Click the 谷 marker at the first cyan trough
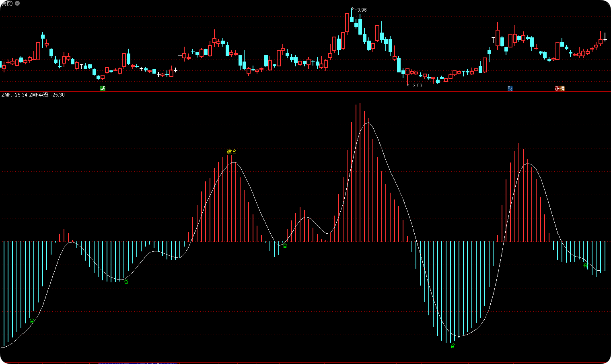 pos(32,321)
